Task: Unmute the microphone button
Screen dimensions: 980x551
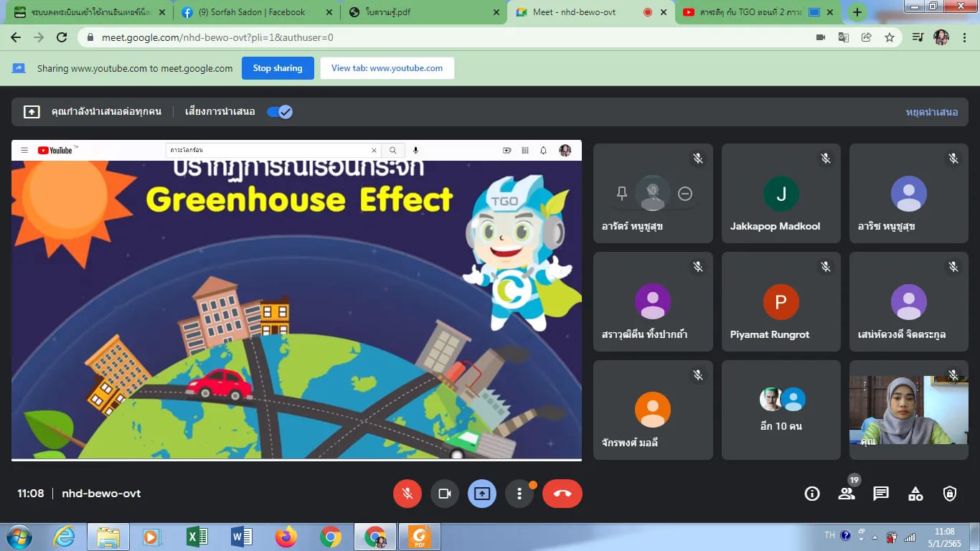Action: point(407,494)
